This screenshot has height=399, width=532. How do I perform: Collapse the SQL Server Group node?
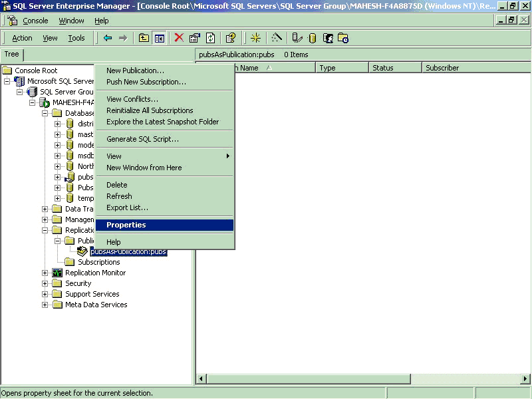click(20, 92)
